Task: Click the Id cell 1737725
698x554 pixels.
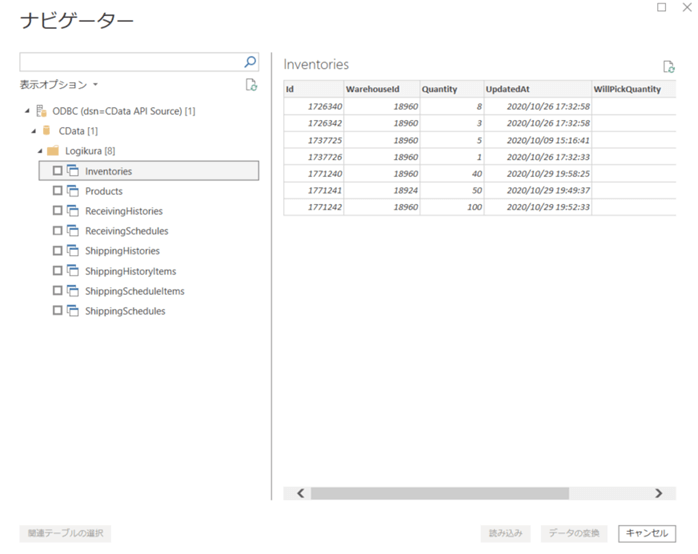Action: click(x=313, y=140)
